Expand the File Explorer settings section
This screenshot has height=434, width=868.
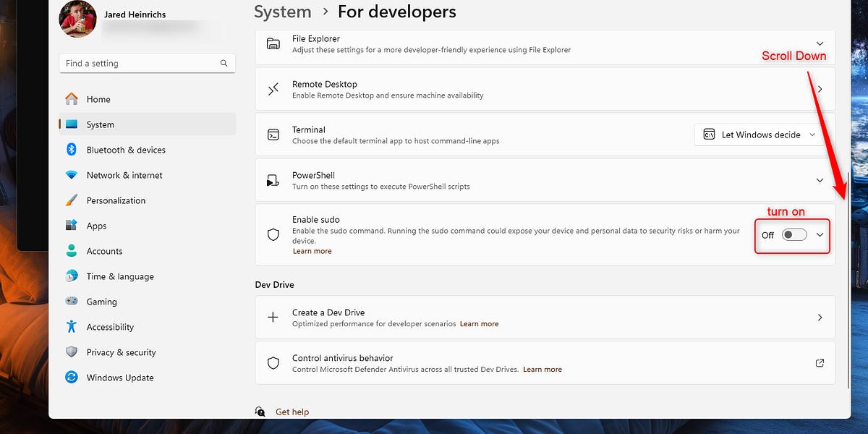(820, 43)
